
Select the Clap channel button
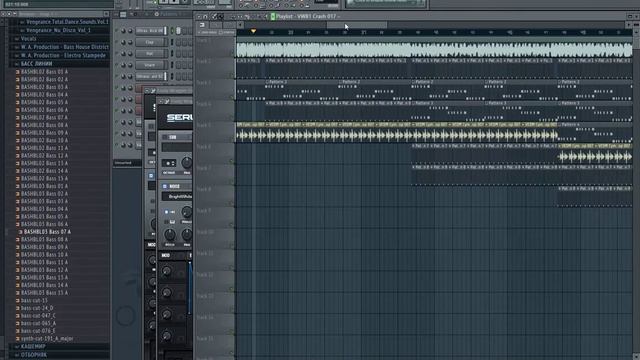150,42
